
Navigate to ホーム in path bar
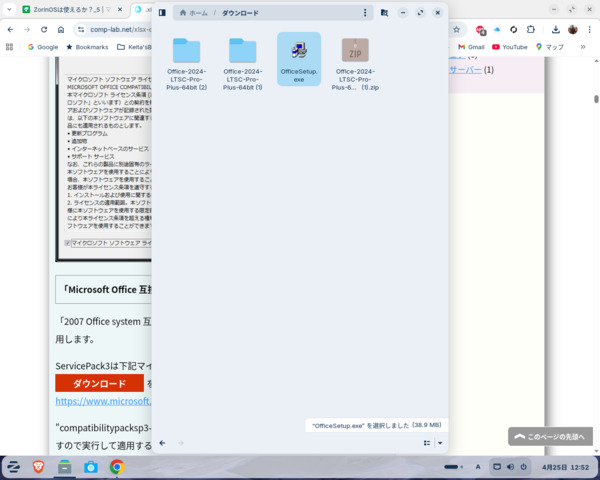click(x=198, y=13)
